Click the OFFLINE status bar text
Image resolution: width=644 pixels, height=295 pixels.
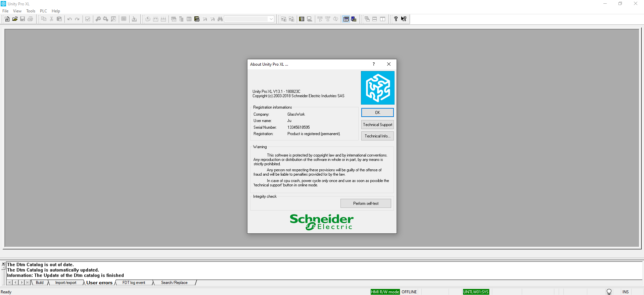[x=409, y=292]
